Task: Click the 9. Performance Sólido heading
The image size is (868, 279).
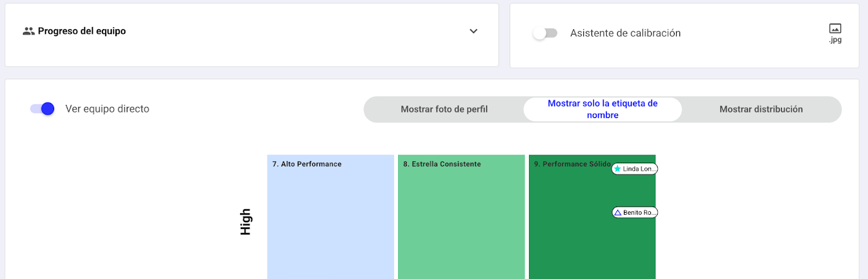Action: tap(571, 164)
